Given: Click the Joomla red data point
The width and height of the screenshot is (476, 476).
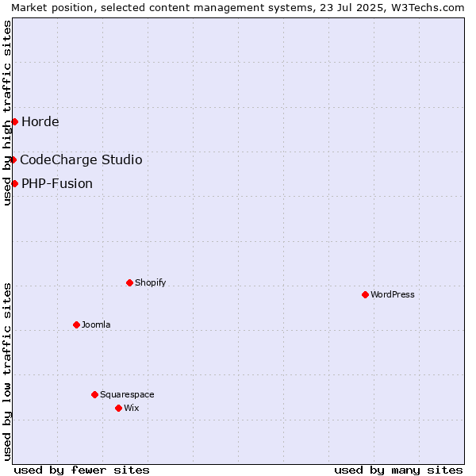Looking at the screenshot, I should tap(76, 324).
